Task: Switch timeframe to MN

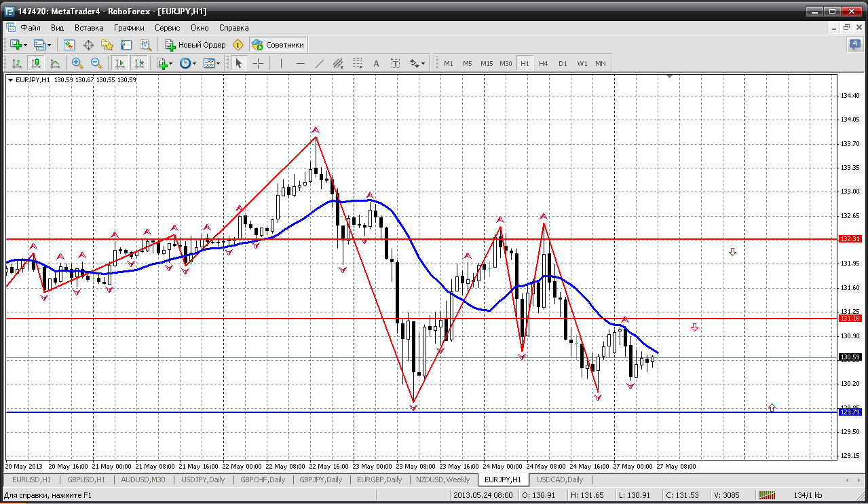Action: point(601,63)
